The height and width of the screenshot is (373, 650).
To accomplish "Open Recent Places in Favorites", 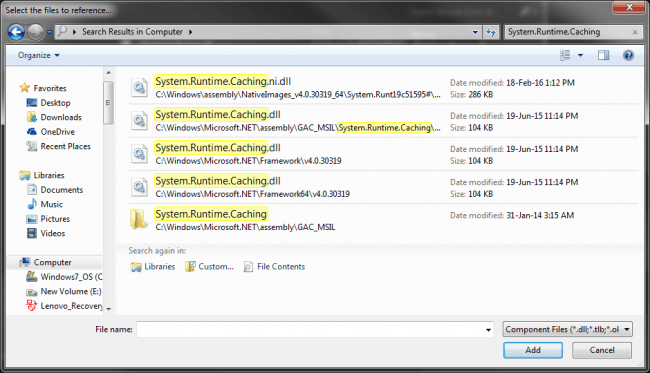I will [x=65, y=146].
